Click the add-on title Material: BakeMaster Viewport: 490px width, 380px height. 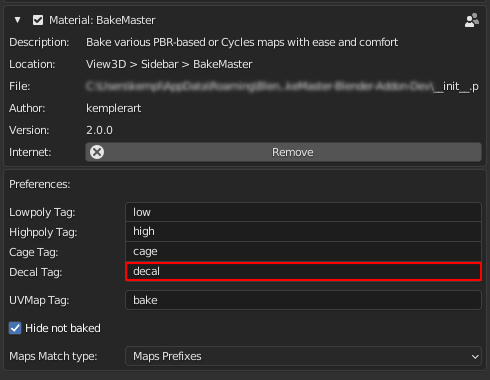[102, 20]
